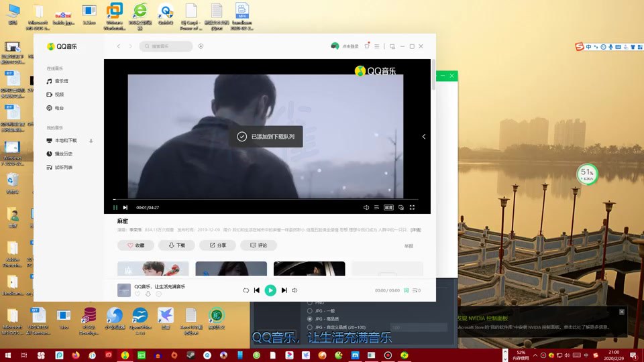
Task: Click the search music input field
Action: [x=166, y=46]
